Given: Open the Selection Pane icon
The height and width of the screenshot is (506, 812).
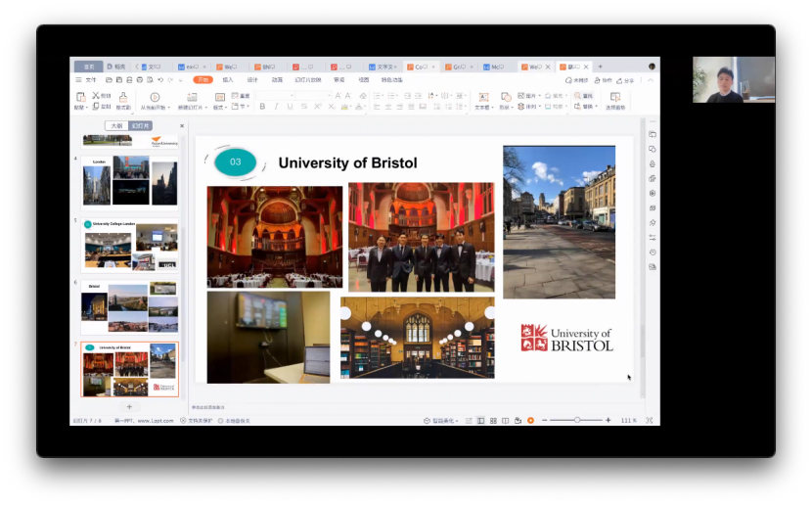Looking at the screenshot, I should 615,97.
